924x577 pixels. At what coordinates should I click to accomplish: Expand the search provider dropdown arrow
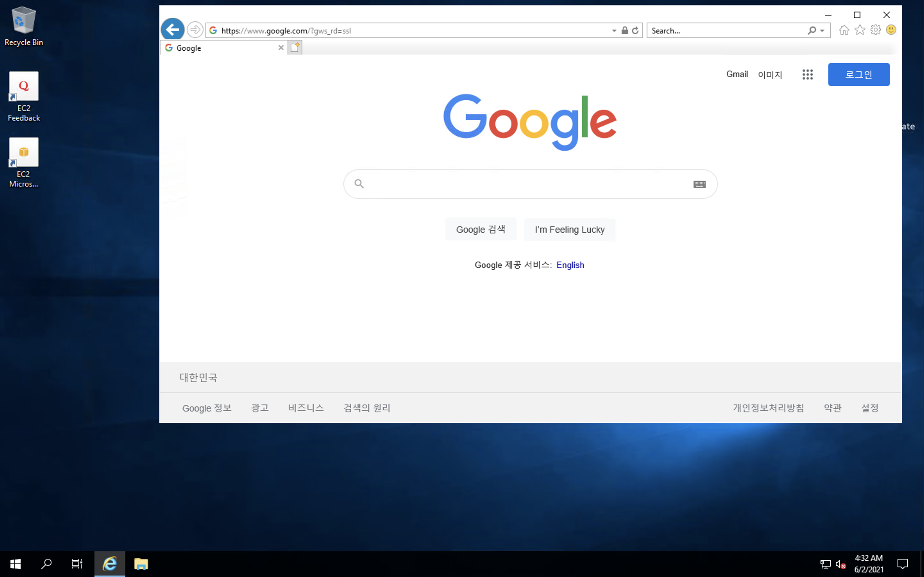[822, 30]
